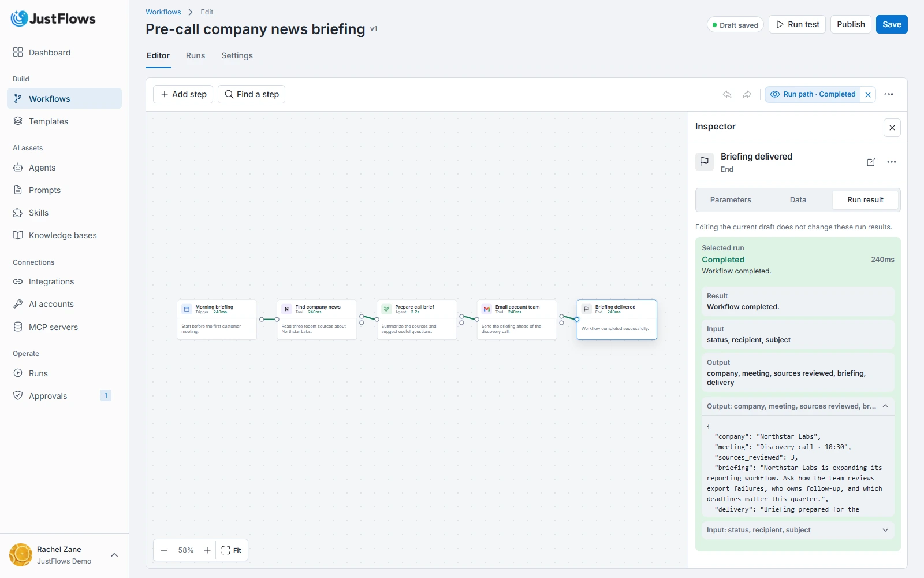
Task: Select the Morning briefing trigger node
Action: click(217, 320)
